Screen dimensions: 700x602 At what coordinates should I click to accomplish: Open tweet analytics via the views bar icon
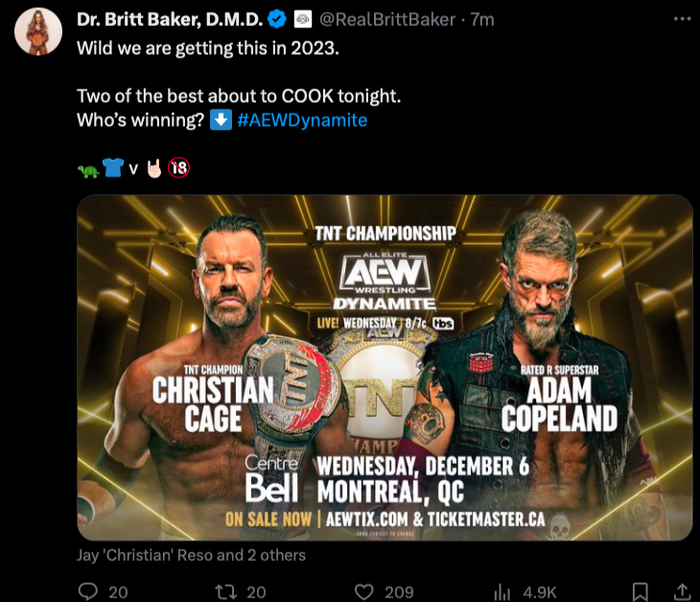click(x=502, y=591)
